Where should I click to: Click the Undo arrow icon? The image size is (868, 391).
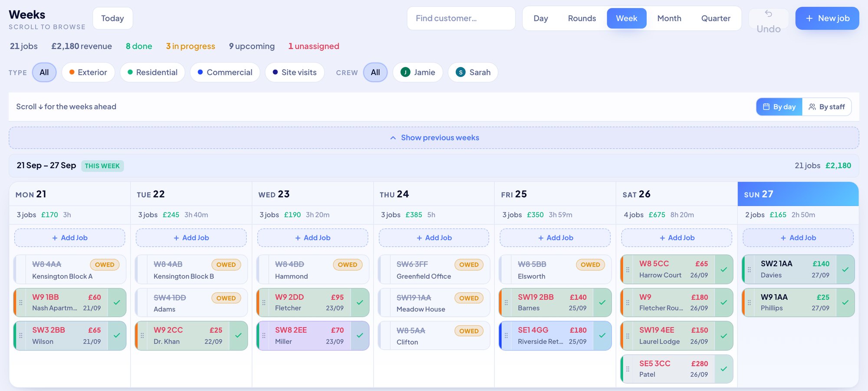tap(768, 14)
